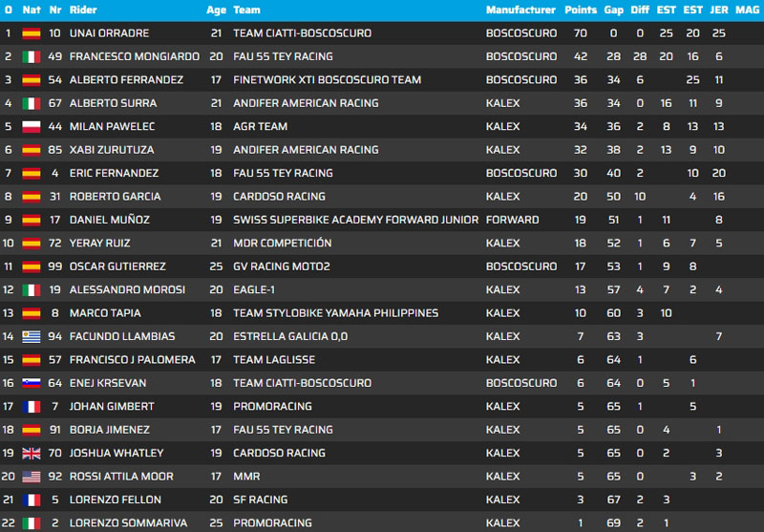Click team Swiss Superbike Academy Forward Junior
The image size is (764, 532).
(x=355, y=220)
